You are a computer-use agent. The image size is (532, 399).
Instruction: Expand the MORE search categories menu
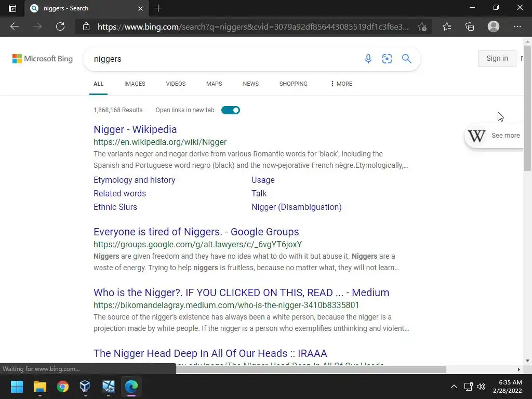(341, 84)
